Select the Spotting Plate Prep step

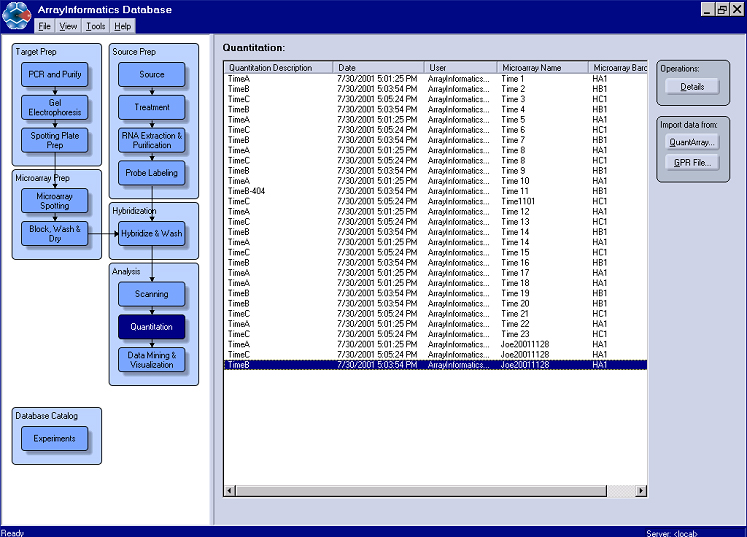pyautogui.click(x=55, y=140)
